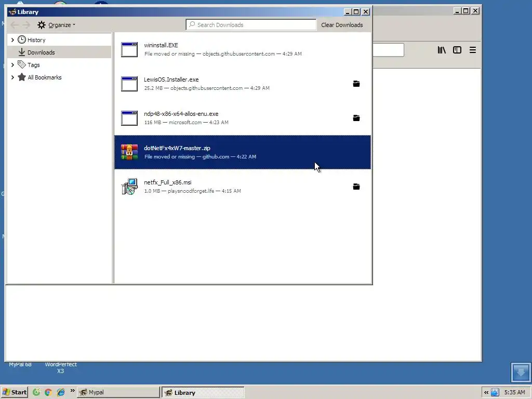Click the LewisOS.Installer.exe file icon
This screenshot has height=399, width=532.
tap(129, 84)
